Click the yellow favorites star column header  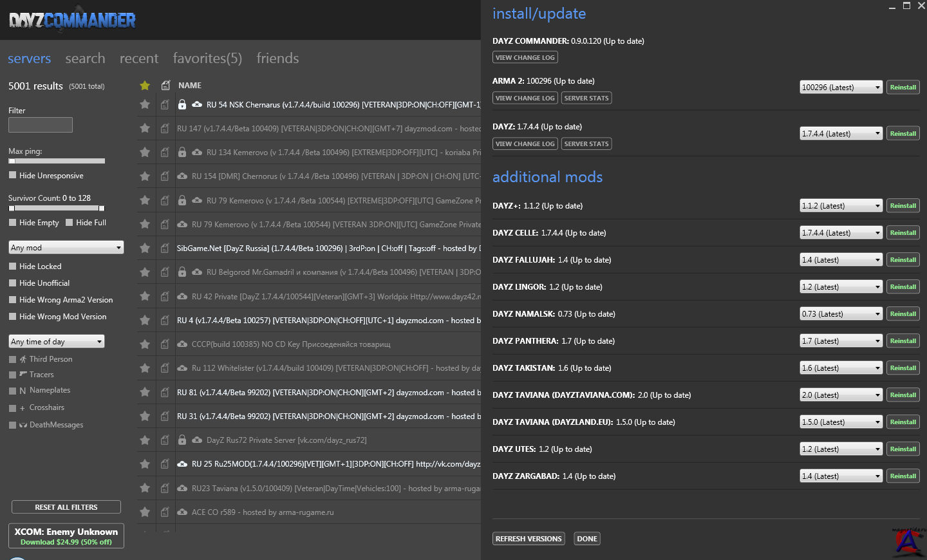coord(145,86)
